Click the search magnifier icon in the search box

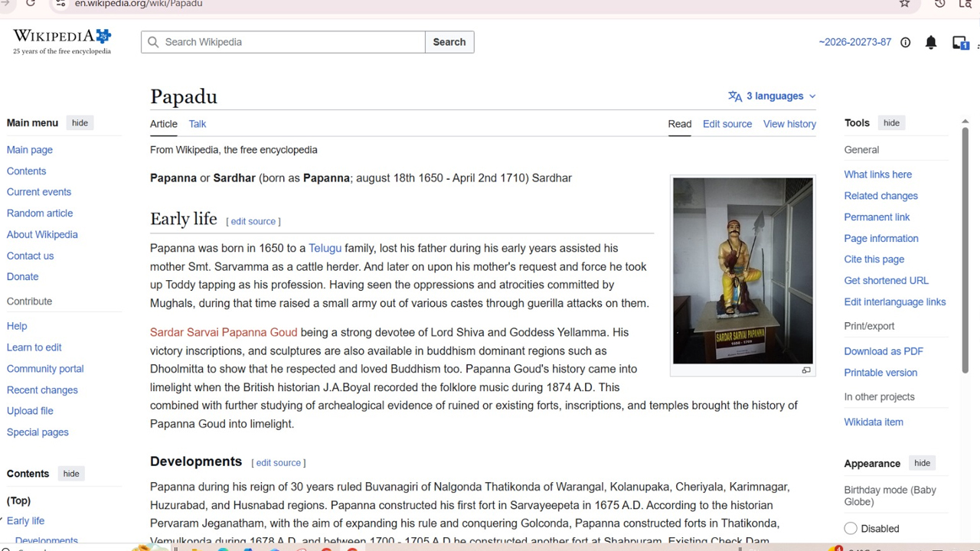click(153, 42)
